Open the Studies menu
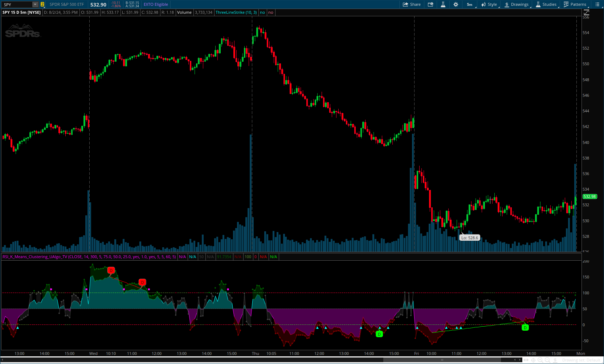 click(x=546, y=4)
